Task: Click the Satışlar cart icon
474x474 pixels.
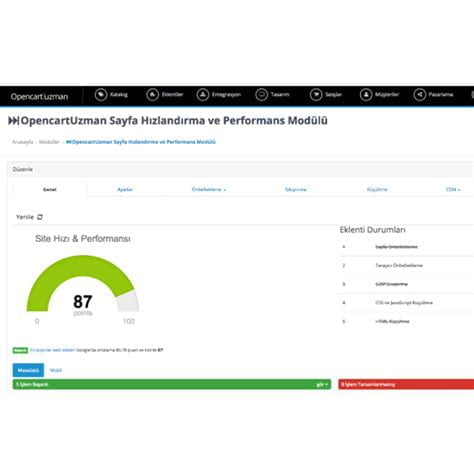Action: 316,95
